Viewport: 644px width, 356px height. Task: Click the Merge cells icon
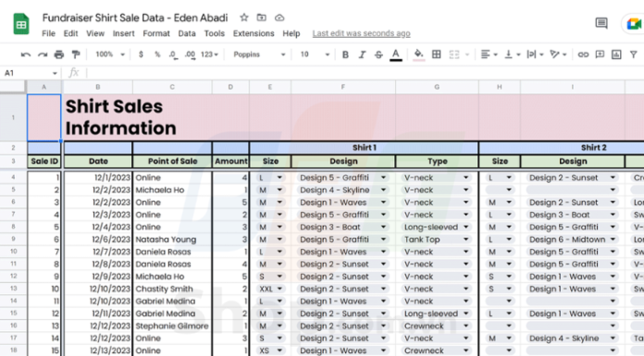(x=453, y=55)
